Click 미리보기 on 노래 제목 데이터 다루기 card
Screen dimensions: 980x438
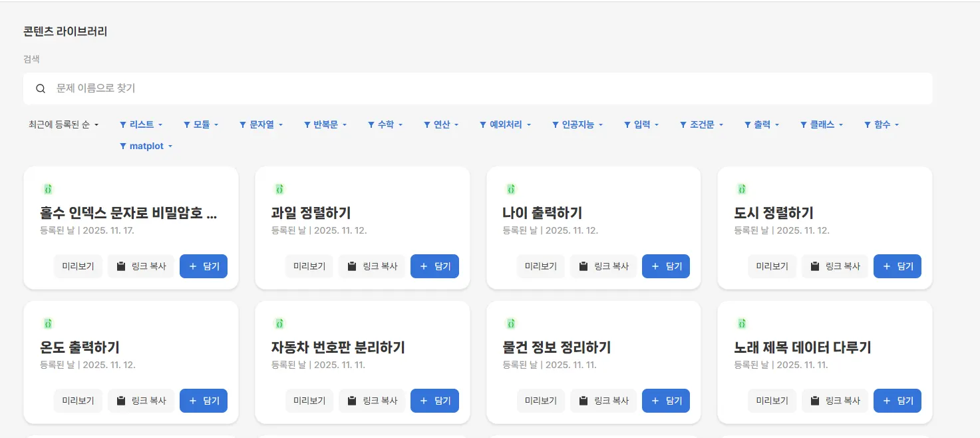click(x=772, y=401)
